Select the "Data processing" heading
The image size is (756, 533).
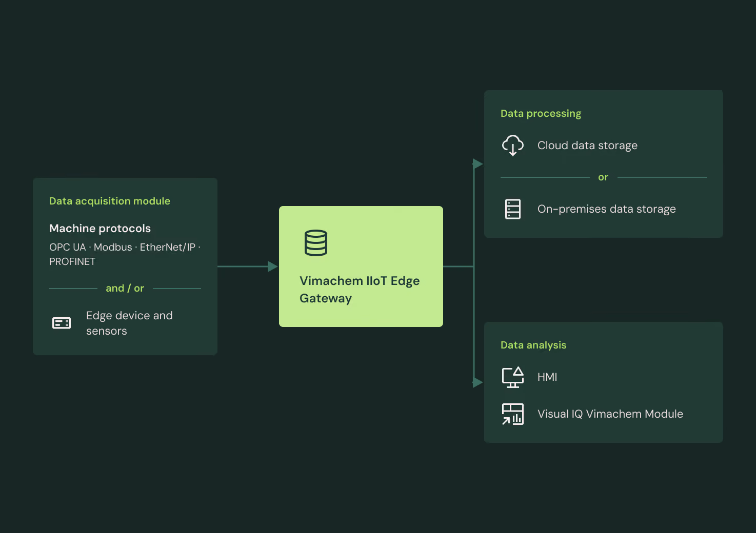pyautogui.click(x=541, y=113)
